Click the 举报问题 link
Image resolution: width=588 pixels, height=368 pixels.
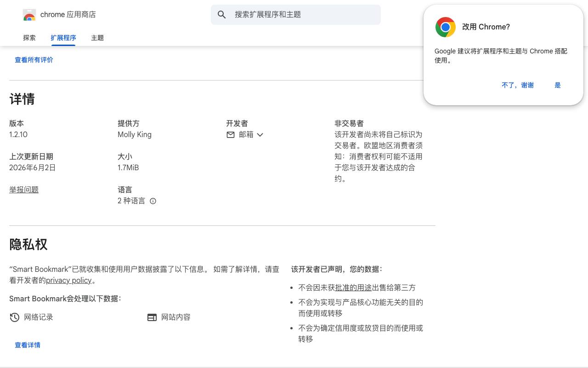pyautogui.click(x=24, y=190)
